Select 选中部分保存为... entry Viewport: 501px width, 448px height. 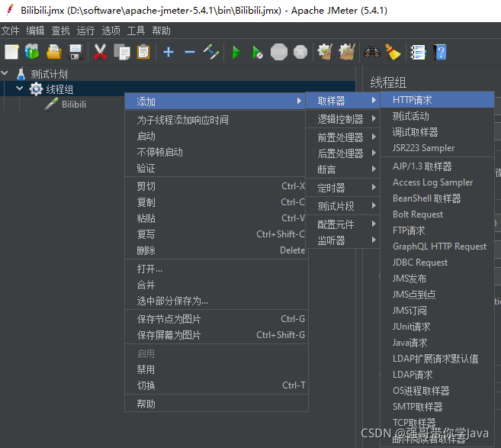coord(217,301)
